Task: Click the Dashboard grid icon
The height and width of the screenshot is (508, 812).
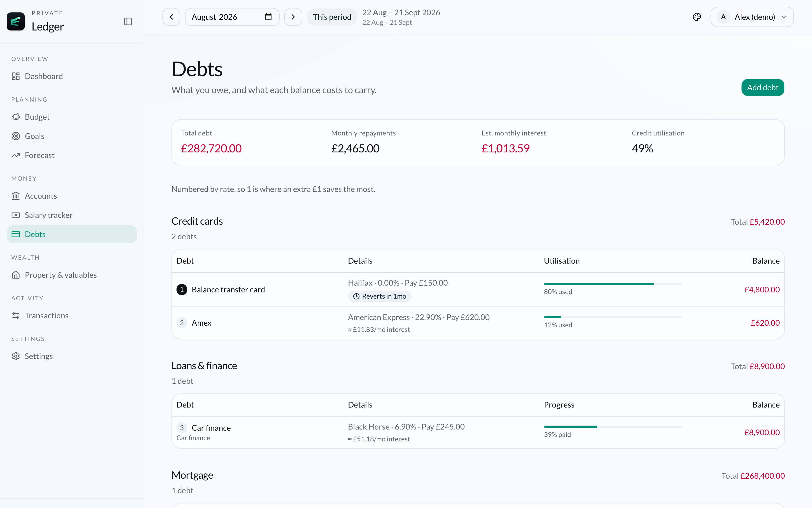Action: [x=16, y=76]
